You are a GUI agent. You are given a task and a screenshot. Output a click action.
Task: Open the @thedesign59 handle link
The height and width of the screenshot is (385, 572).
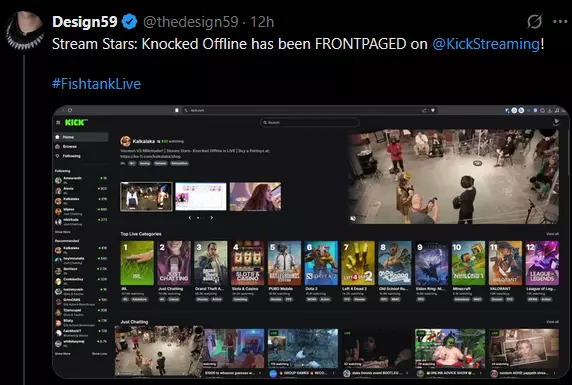pyautogui.click(x=190, y=22)
